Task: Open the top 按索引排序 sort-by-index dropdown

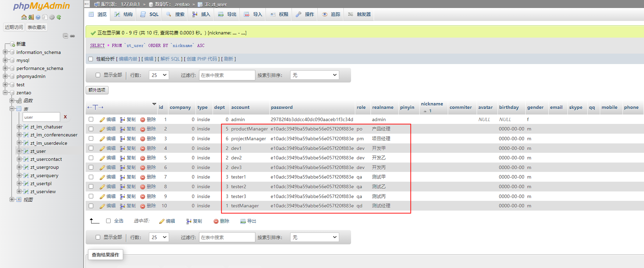Action: 315,75
